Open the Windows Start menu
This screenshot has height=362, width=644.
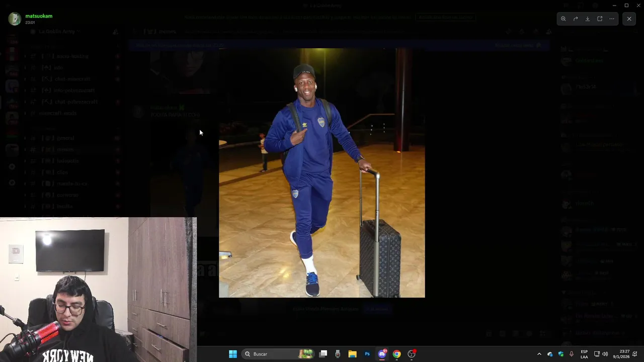(233, 354)
